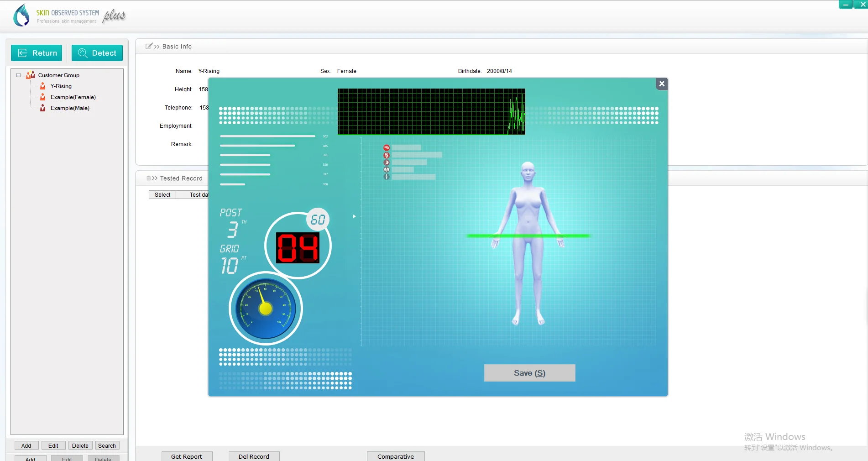Click the small white play arrow
The height and width of the screenshot is (461, 868).
coord(354,216)
